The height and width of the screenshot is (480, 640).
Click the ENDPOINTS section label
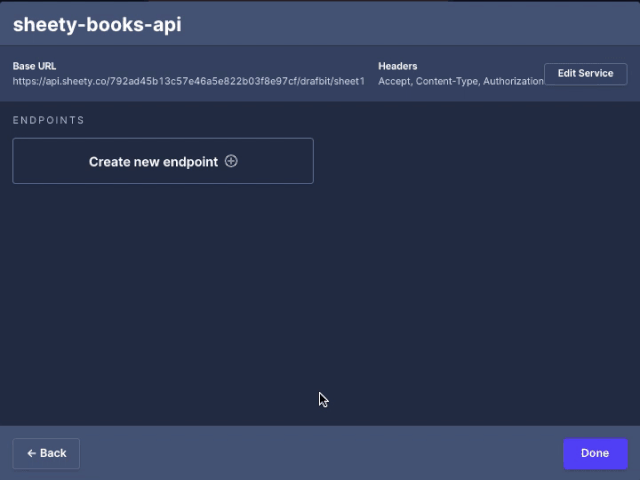(x=49, y=120)
